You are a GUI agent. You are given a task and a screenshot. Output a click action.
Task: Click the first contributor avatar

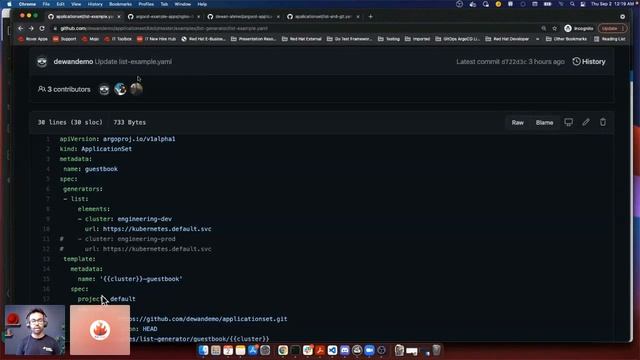tap(104, 89)
